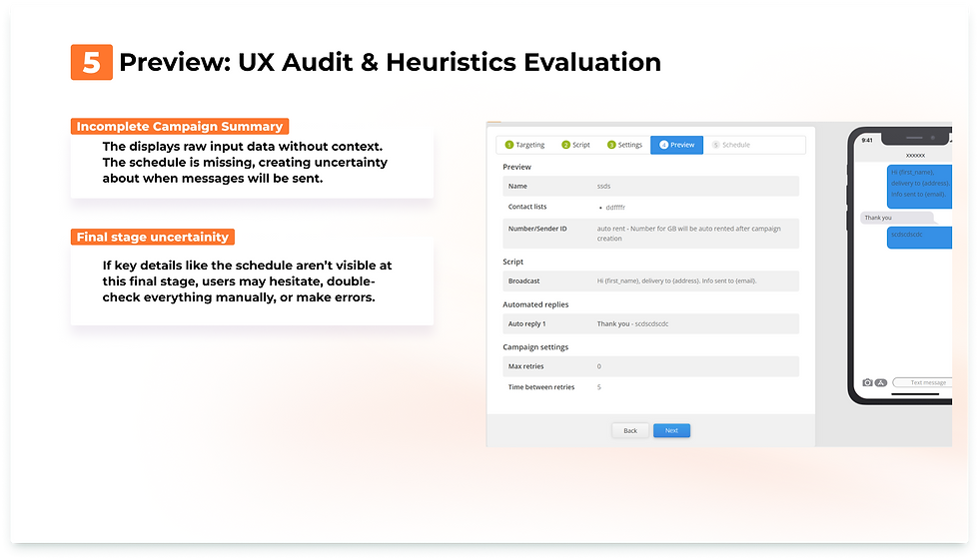Click the Max retries value row

650,366
